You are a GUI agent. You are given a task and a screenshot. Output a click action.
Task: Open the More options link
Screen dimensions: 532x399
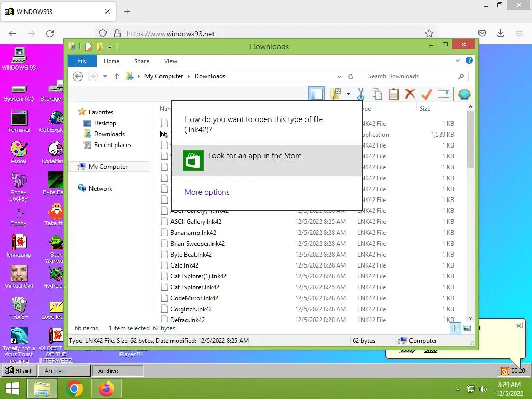[207, 192]
